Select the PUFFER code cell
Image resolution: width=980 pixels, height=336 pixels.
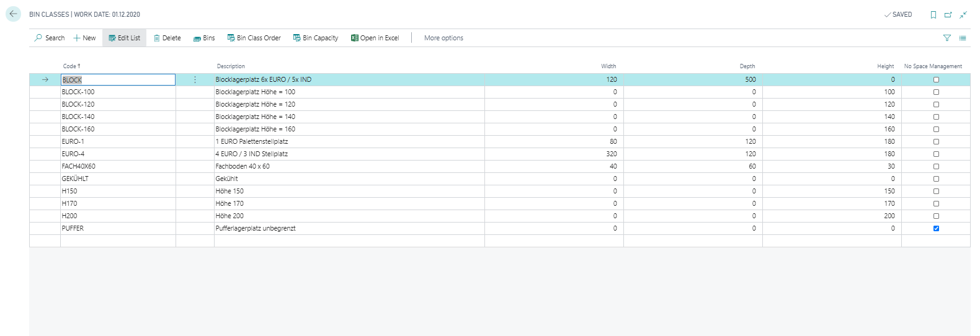click(x=118, y=228)
